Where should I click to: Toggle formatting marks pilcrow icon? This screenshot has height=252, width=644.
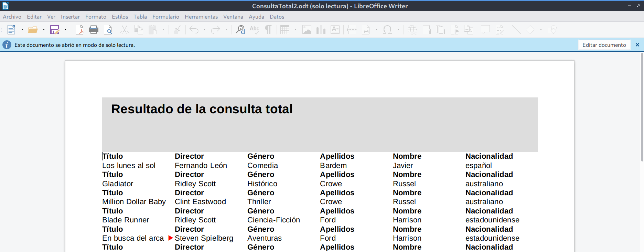(x=268, y=30)
